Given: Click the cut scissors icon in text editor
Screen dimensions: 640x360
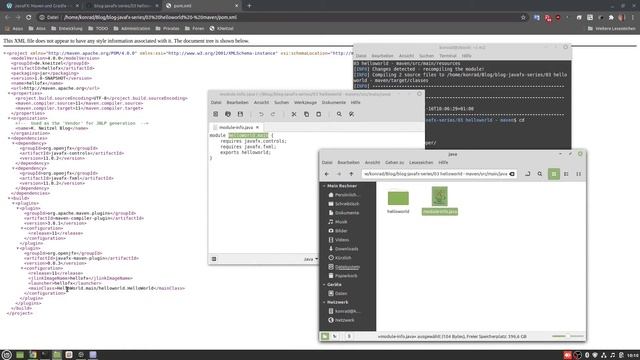Looking at the screenshot, I should tap(294, 114).
